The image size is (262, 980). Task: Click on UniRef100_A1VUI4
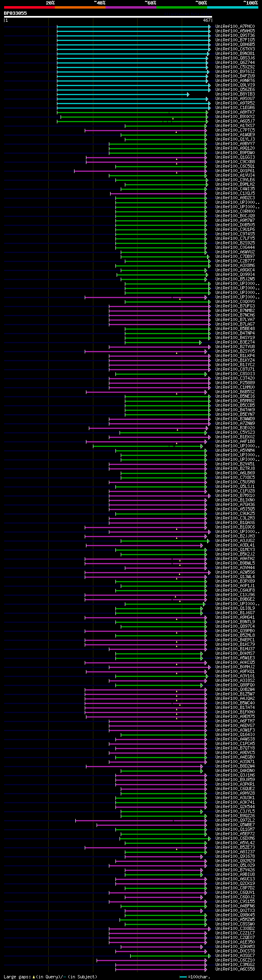tap(235, 175)
